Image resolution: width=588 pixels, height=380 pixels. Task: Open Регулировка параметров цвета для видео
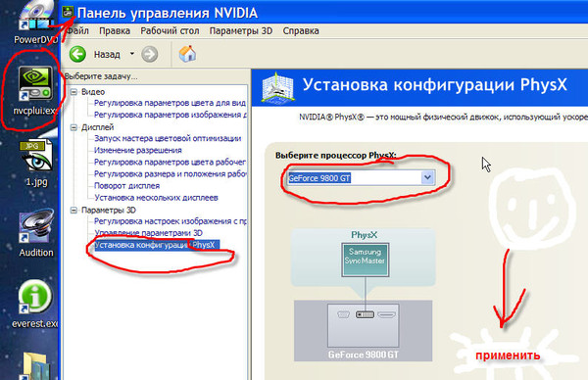tap(170, 103)
